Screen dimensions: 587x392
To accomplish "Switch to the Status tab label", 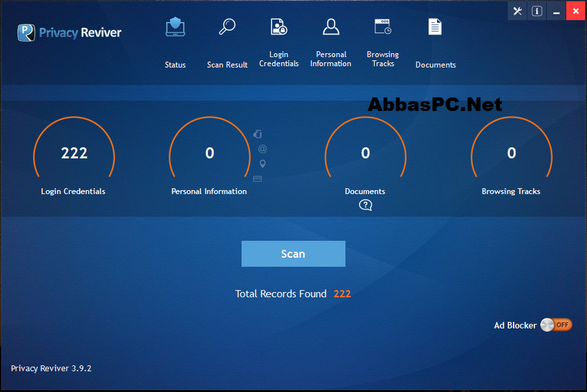I will pos(175,65).
